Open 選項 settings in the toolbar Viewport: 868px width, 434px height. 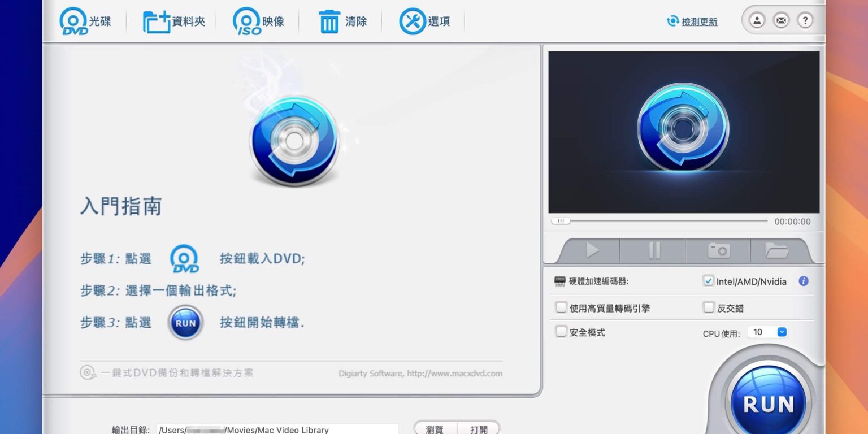click(x=413, y=21)
